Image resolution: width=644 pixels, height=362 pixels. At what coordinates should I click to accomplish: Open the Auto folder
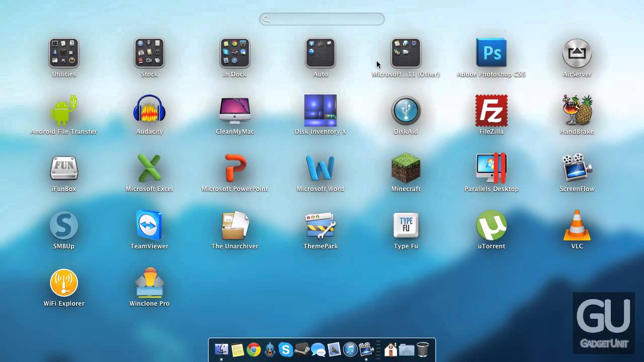pos(320,53)
